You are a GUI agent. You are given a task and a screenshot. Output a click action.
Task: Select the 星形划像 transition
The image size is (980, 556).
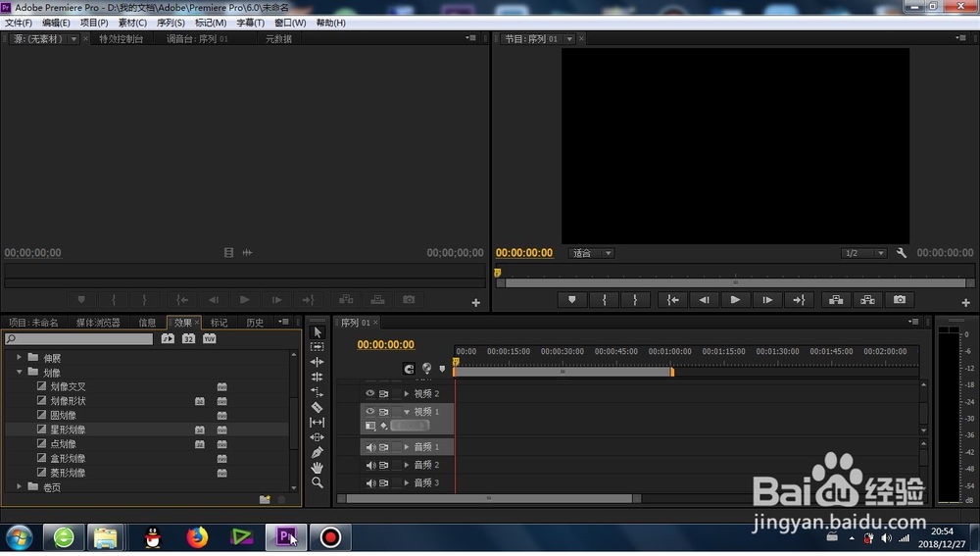pos(68,430)
